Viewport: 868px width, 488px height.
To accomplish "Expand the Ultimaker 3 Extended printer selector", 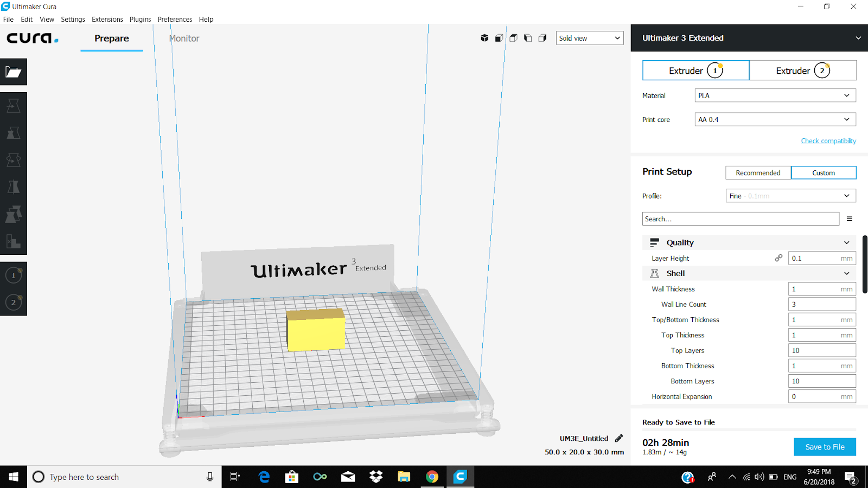I will [749, 38].
